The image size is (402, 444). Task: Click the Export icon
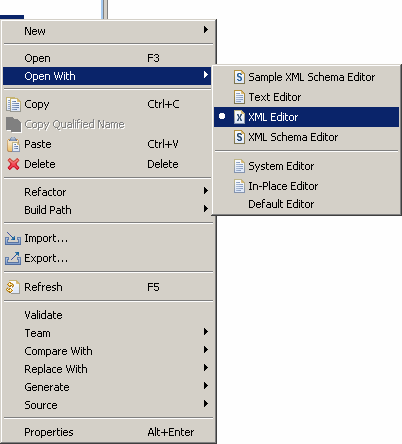[x=13, y=259]
